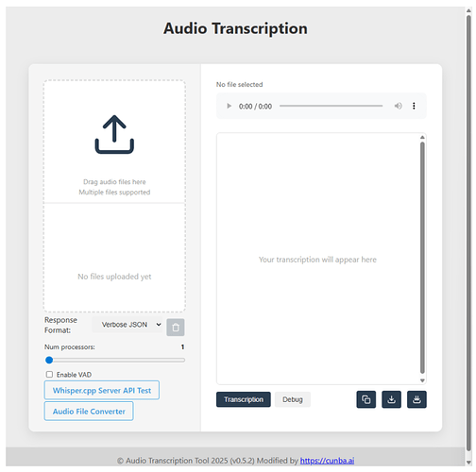Click the audio seek progress bar
Viewport: 476px width, 472px height.
(x=331, y=106)
